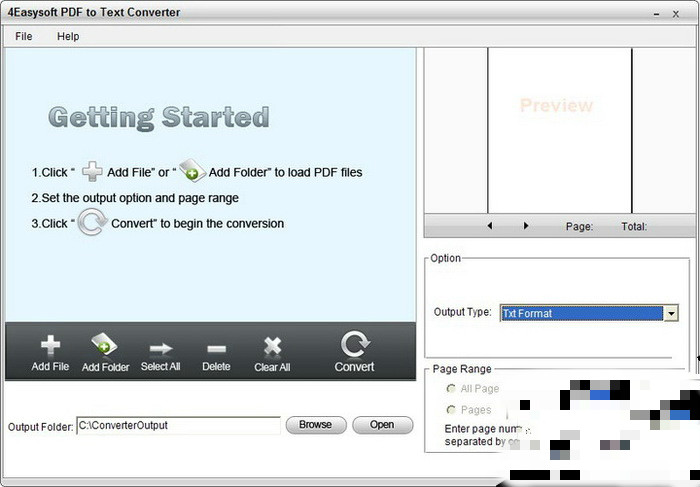The height and width of the screenshot is (487, 700).
Task: Open the File menu
Action: (x=24, y=36)
